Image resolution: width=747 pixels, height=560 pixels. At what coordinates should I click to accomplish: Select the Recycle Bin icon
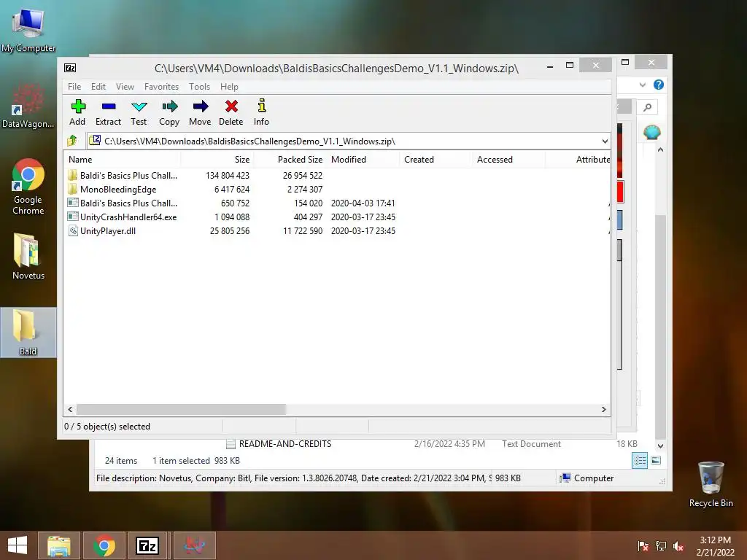click(x=711, y=484)
